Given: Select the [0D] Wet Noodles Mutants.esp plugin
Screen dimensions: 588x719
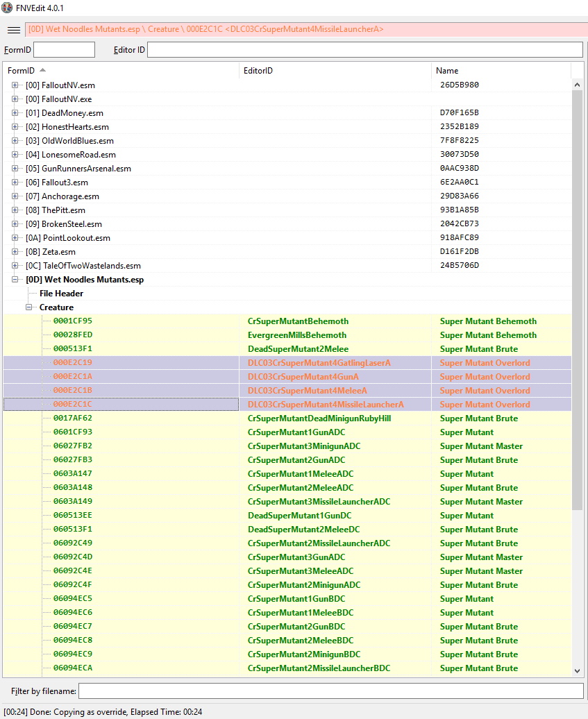Looking at the screenshot, I should pyautogui.click(x=85, y=280).
